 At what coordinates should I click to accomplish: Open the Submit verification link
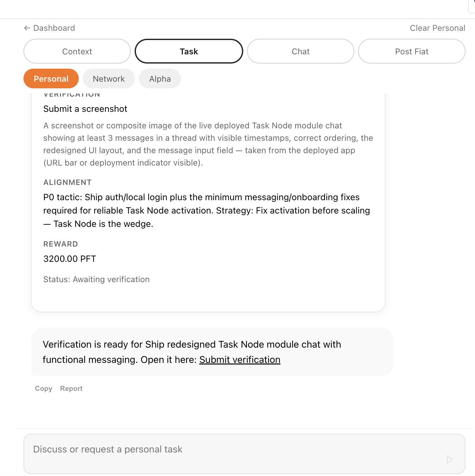pos(239,359)
